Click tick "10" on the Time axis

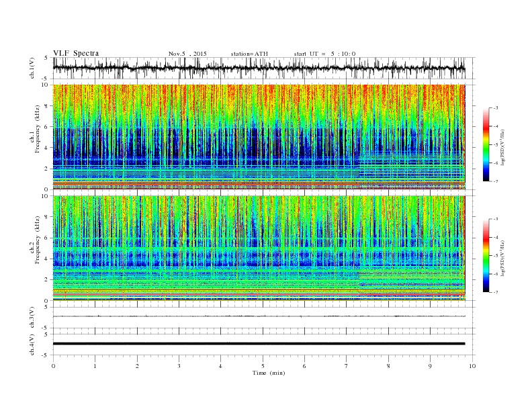tap(472, 366)
